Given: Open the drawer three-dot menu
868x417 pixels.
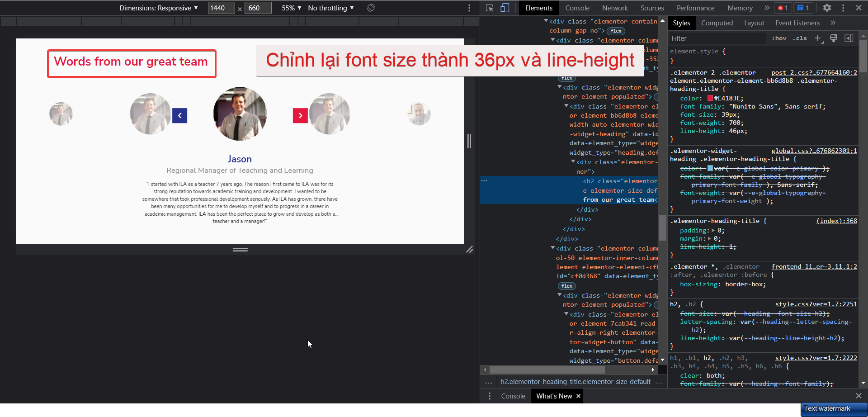Looking at the screenshot, I should coord(490,396).
